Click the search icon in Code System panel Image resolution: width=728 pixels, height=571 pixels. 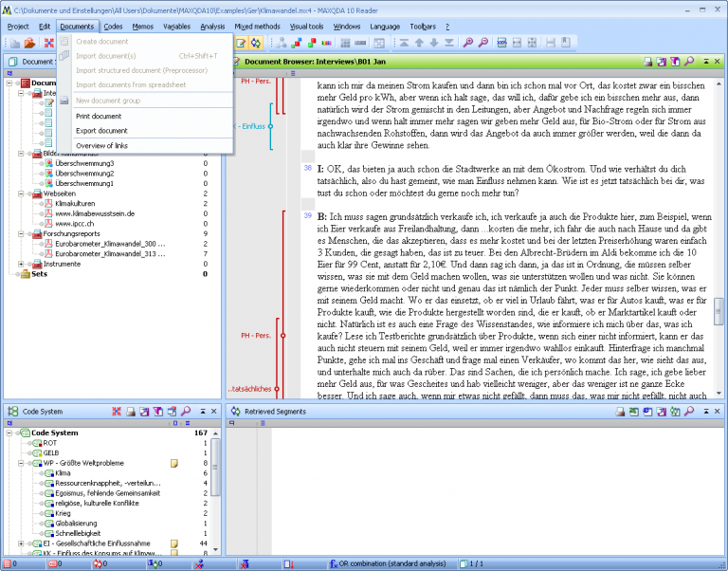coord(187,412)
